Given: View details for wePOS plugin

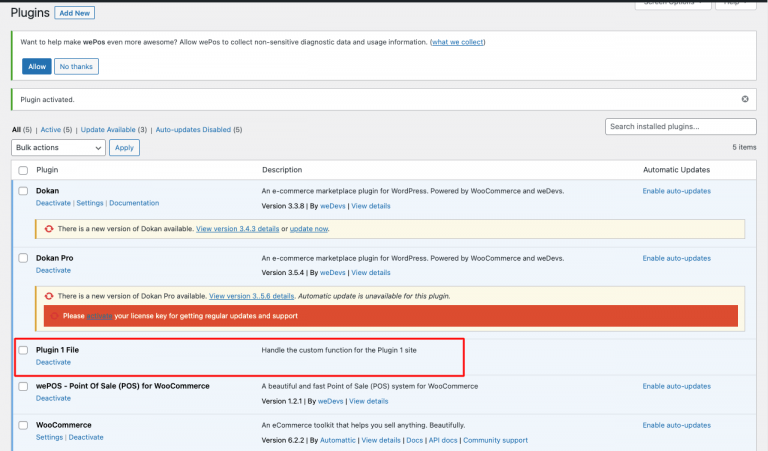Looking at the screenshot, I should [x=368, y=401].
